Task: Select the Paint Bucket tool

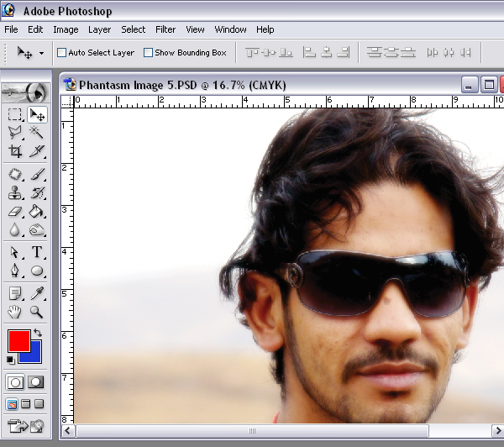Action: [x=37, y=212]
